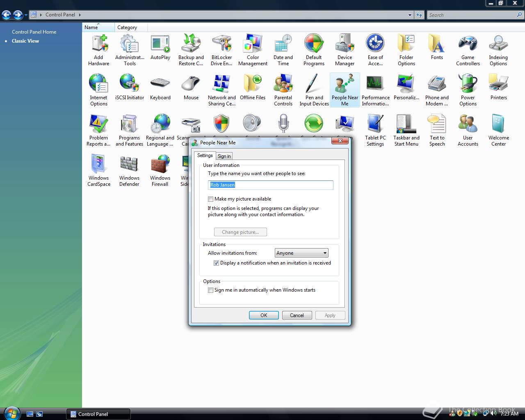Open Power Options

pos(468,90)
